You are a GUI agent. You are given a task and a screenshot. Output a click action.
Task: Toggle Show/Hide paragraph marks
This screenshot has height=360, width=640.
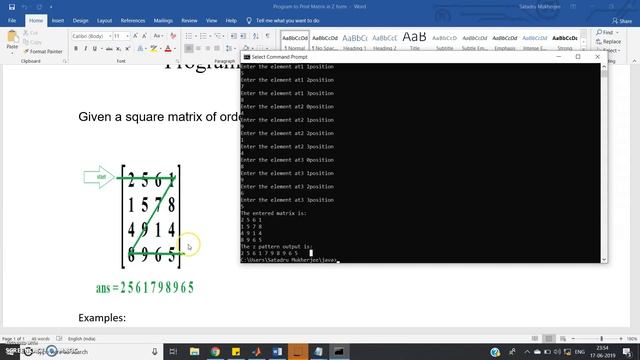(x=268, y=36)
